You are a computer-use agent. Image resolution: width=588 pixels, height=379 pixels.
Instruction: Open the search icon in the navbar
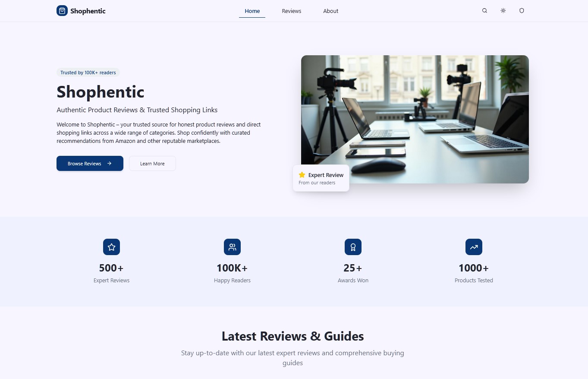(484, 10)
